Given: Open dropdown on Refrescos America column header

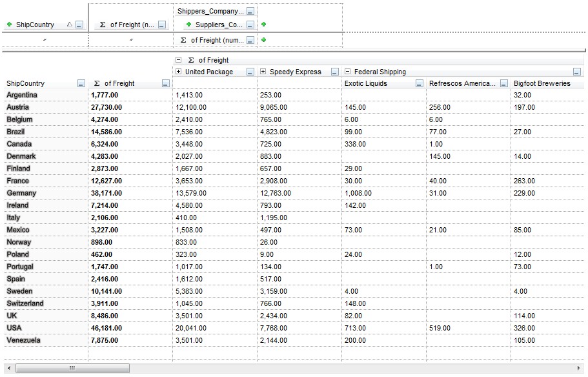Looking at the screenshot, I should click(504, 84).
